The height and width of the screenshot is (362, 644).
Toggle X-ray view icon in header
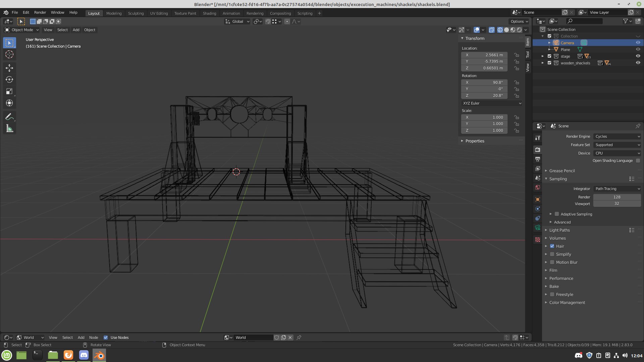(492, 30)
